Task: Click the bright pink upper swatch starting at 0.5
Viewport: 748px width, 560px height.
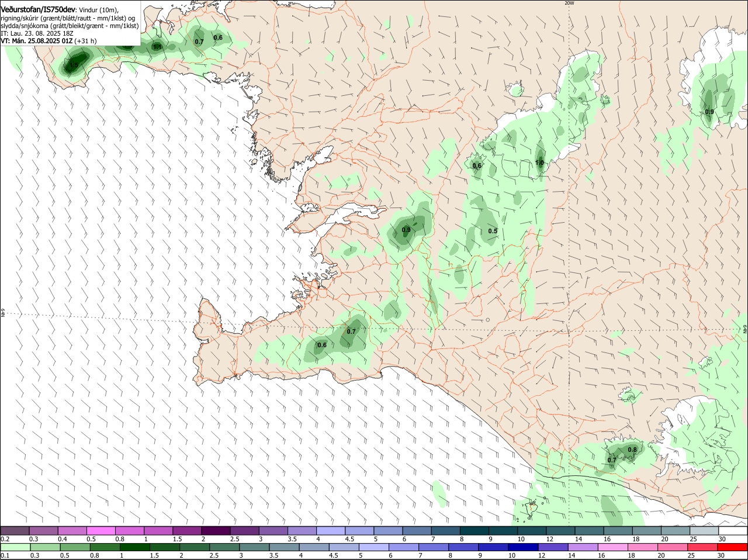Action: coord(101,530)
